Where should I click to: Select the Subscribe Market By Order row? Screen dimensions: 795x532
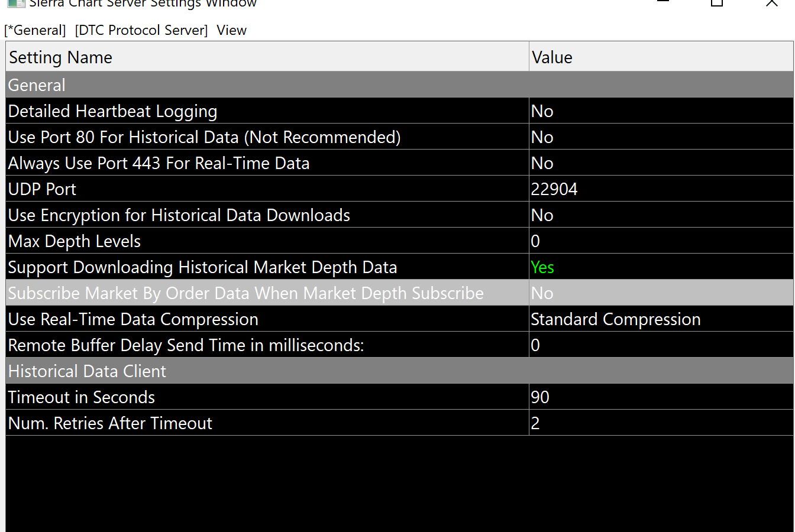(x=245, y=293)
